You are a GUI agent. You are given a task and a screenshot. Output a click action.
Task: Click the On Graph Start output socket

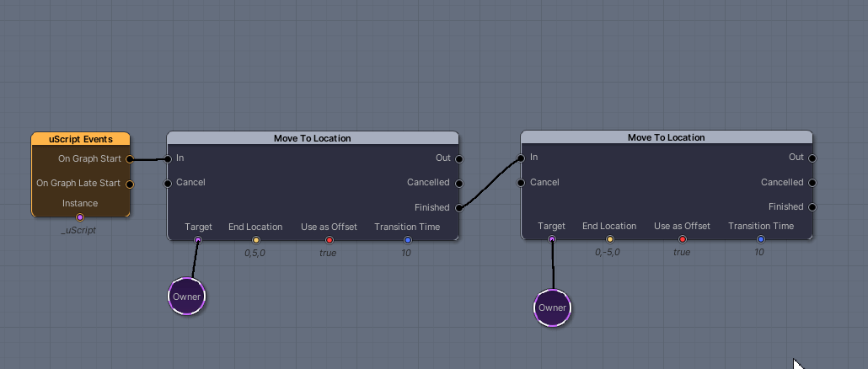(x=129, y=158)
